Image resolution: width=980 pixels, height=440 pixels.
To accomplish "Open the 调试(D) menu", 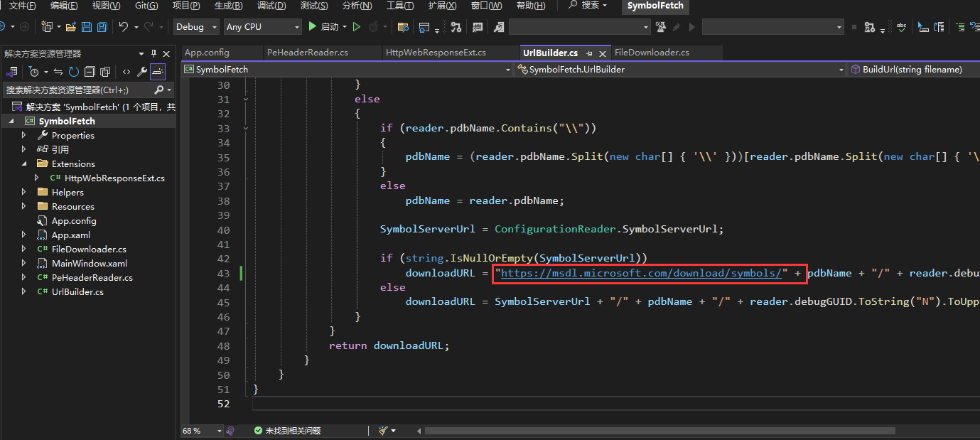I will [x=271, y=6].
